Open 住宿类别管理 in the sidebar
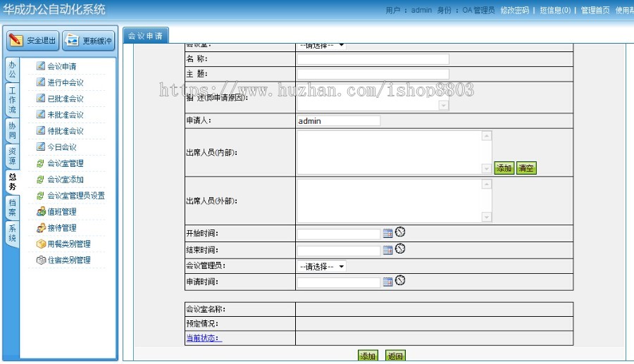634x364 pixels. 69,261
